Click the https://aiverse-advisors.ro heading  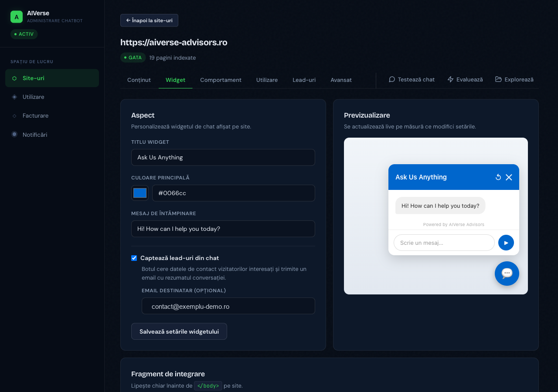click(x=174, y=42)
